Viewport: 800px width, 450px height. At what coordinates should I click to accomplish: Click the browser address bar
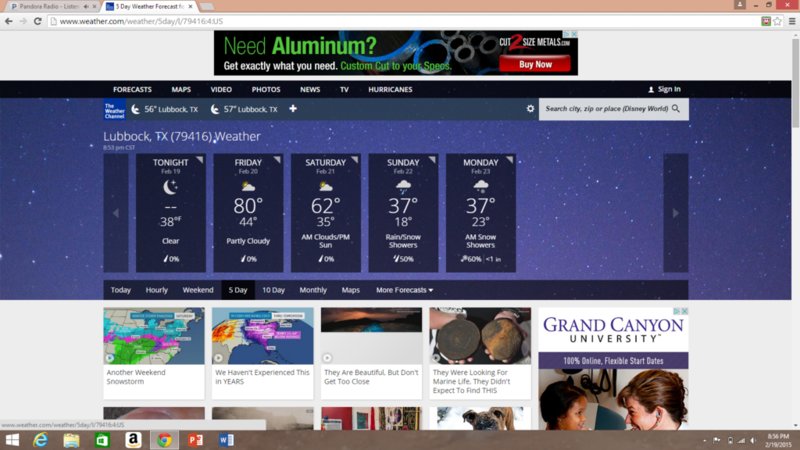pos(403,21)
